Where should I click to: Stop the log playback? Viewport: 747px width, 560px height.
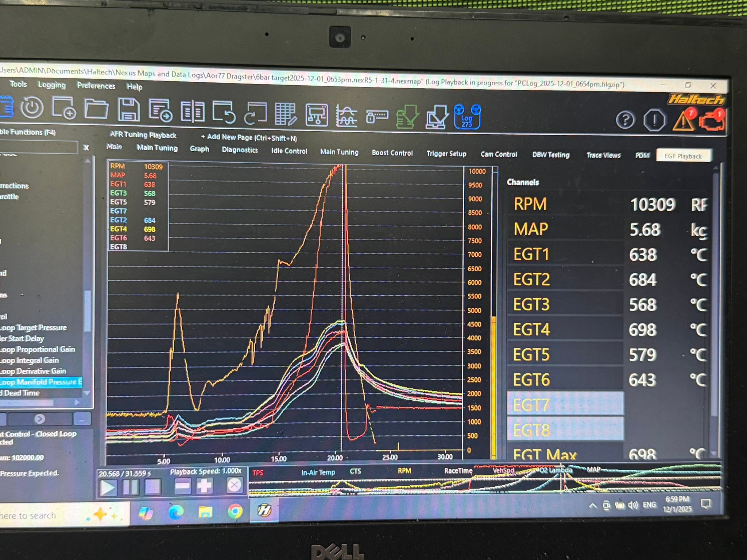[152, 486]
